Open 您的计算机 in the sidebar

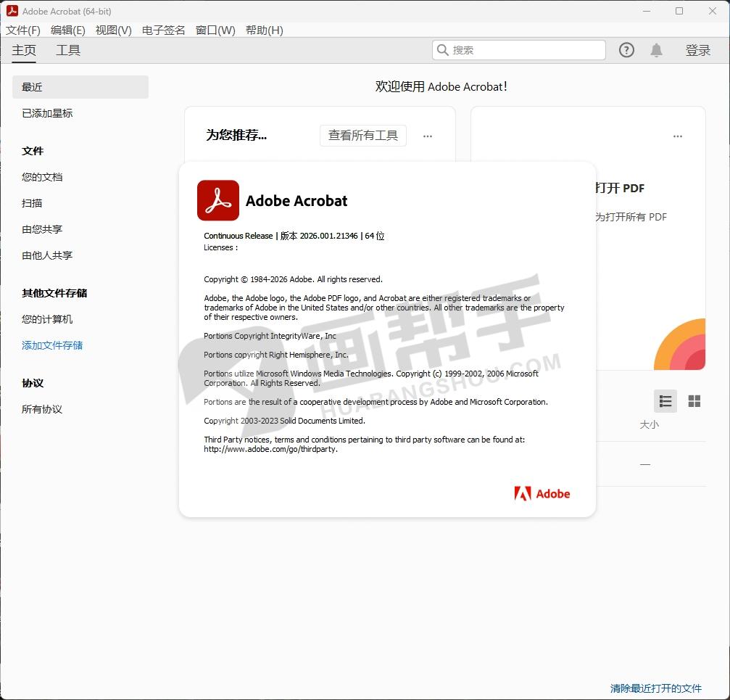pos(47,319)
